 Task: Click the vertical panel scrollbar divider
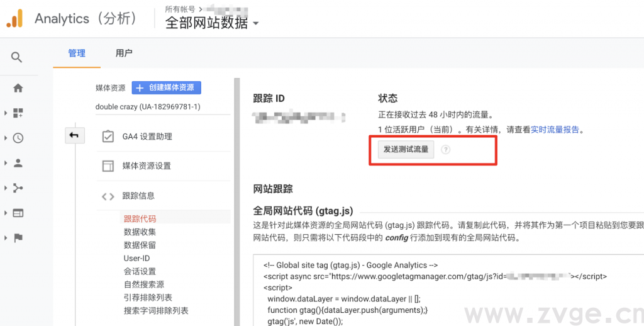[236, 202]
